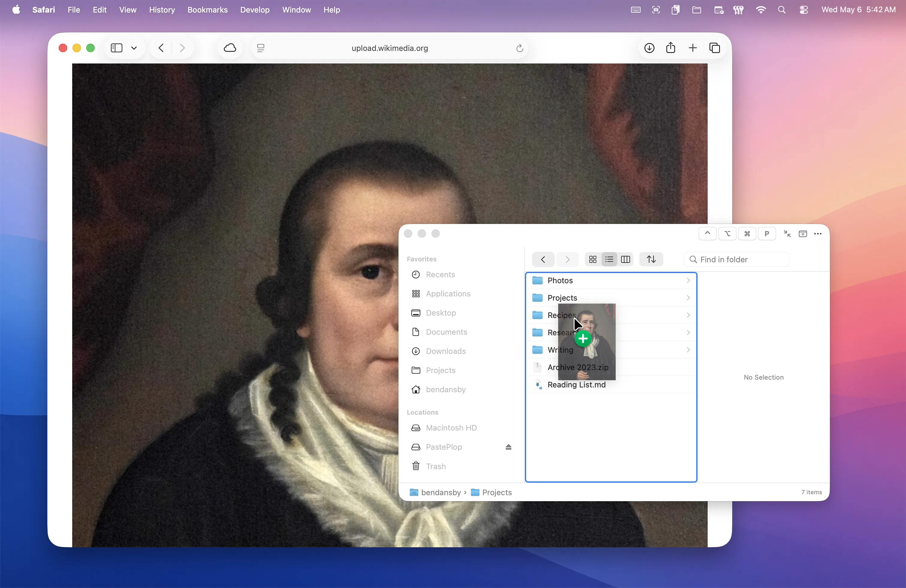
Task: Expand the Recipes folder chevron
Action: point(688,315)
